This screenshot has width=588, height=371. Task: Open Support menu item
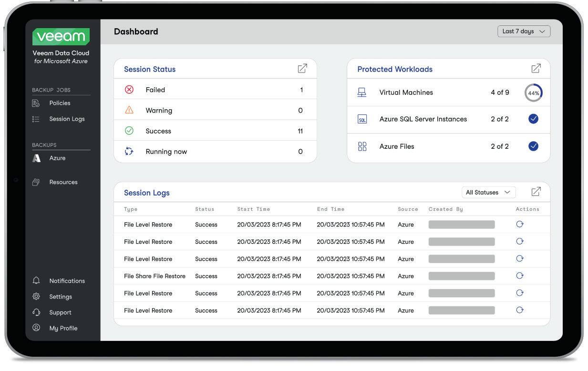coord(61,312)
